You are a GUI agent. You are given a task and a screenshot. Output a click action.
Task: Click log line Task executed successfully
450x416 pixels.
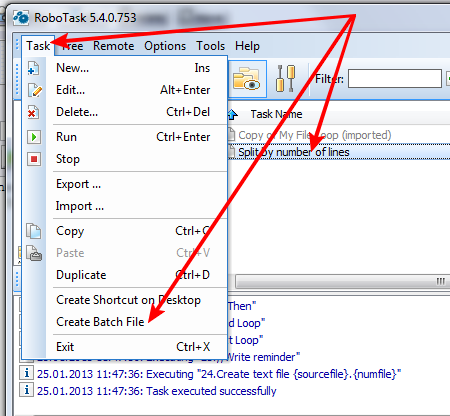(157, 391)
